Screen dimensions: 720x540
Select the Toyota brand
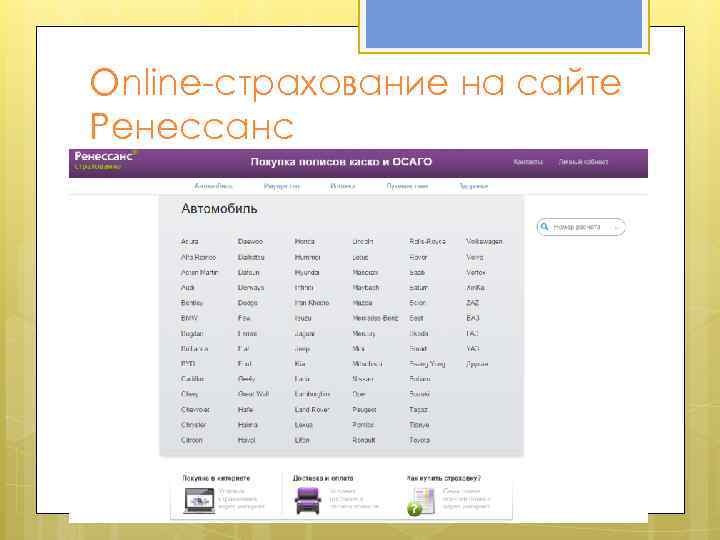(x=420, y=440)
